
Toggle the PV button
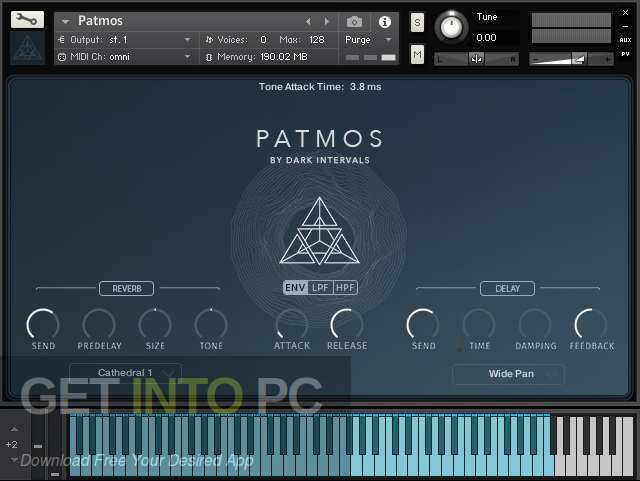click(x=625, y=54)
